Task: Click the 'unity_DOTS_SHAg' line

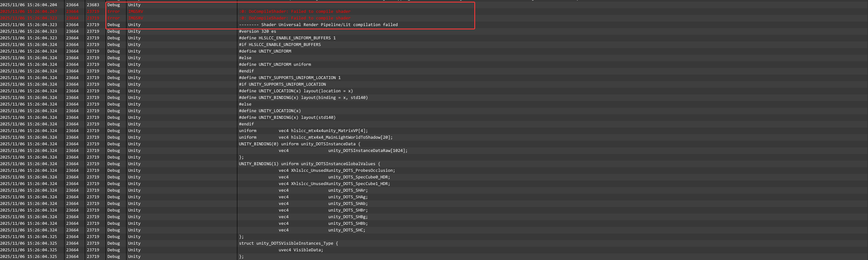Action: [323, 197]
